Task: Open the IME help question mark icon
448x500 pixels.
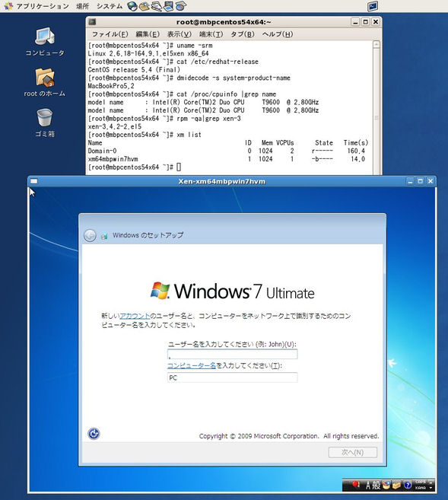Action: point(408,485)
